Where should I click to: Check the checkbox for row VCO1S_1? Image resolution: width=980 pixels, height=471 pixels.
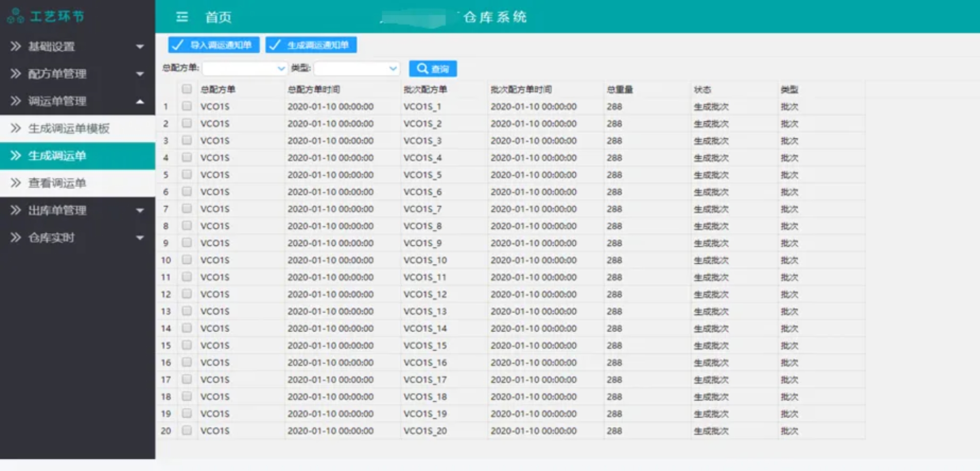(187, 106)
